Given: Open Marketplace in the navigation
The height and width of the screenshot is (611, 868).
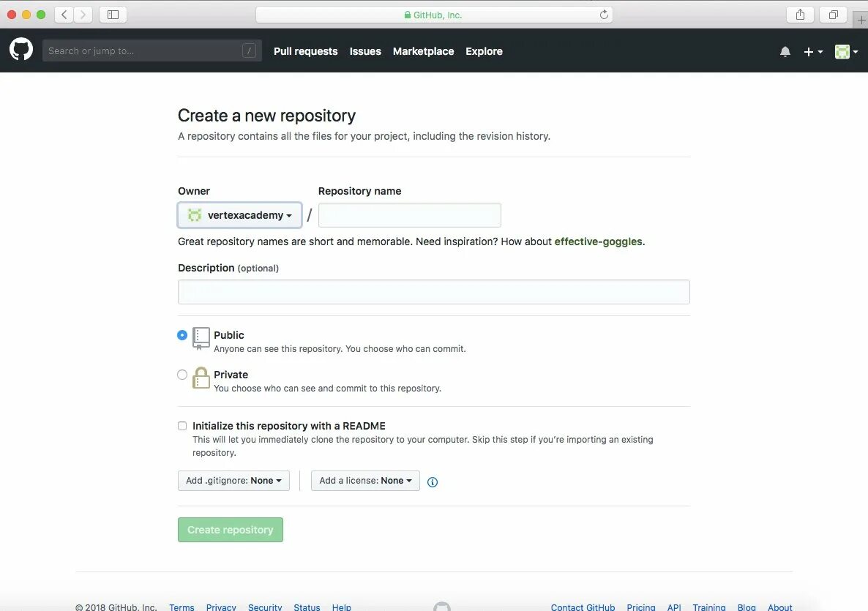Looking at the screenshot, I should (424, 51).
